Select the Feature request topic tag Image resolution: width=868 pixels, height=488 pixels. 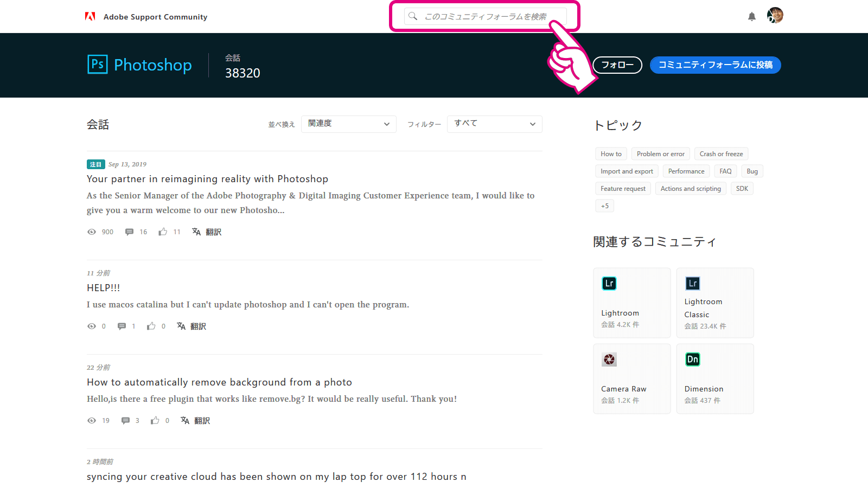(x=623, y=189)
